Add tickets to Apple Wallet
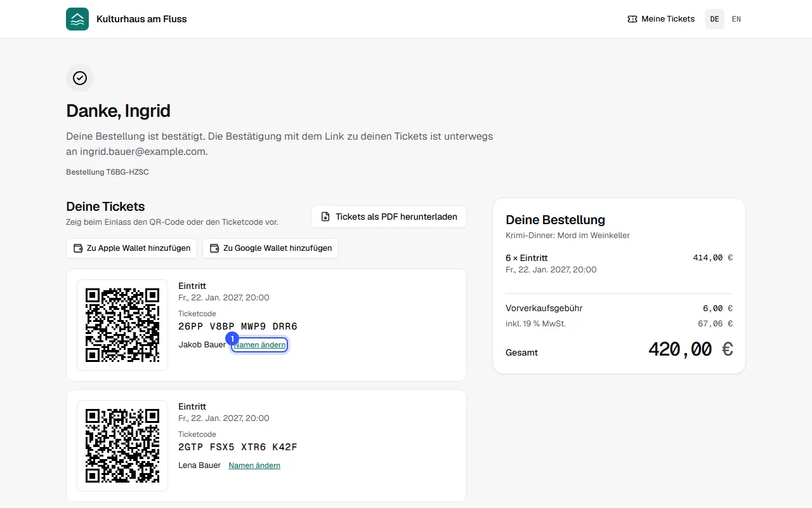This screenshot has width=812, height=508. tap(132, 248)
